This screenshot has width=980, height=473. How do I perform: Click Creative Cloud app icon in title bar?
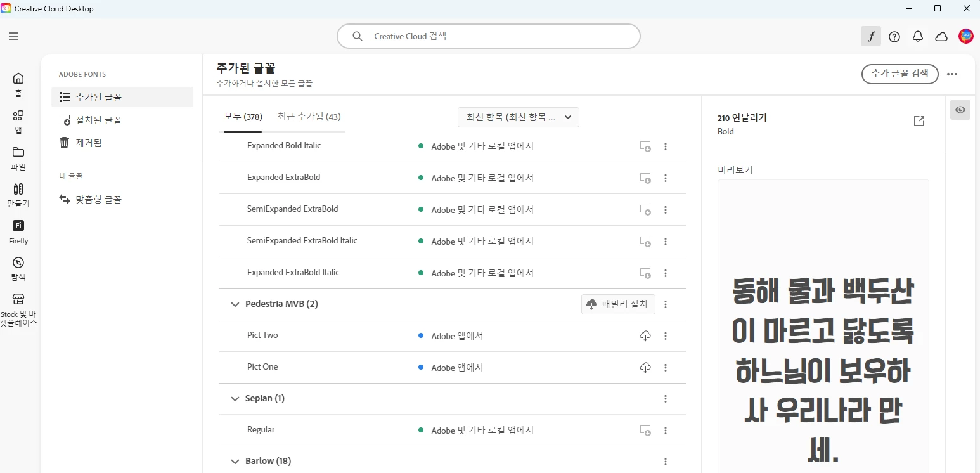[x=6, y=9]
